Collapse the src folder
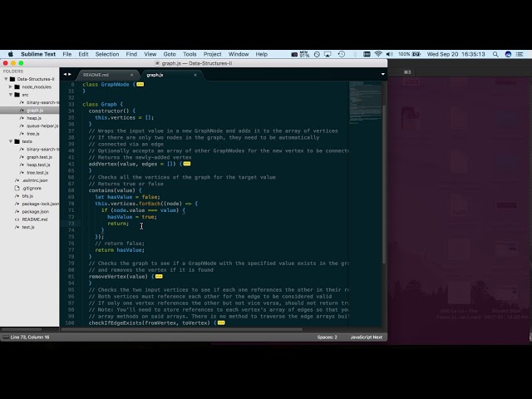Image resolution: width=532 pixels, height=399 pixels. pos(11,95)
